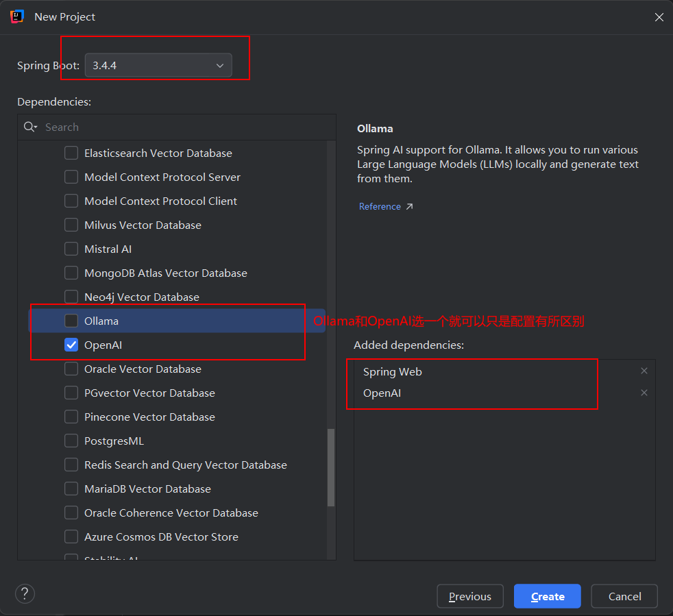This screenshot has width=673, height=616.
Task: Tick Pinecone Vector Database checkbox
Action: (71, 417)
